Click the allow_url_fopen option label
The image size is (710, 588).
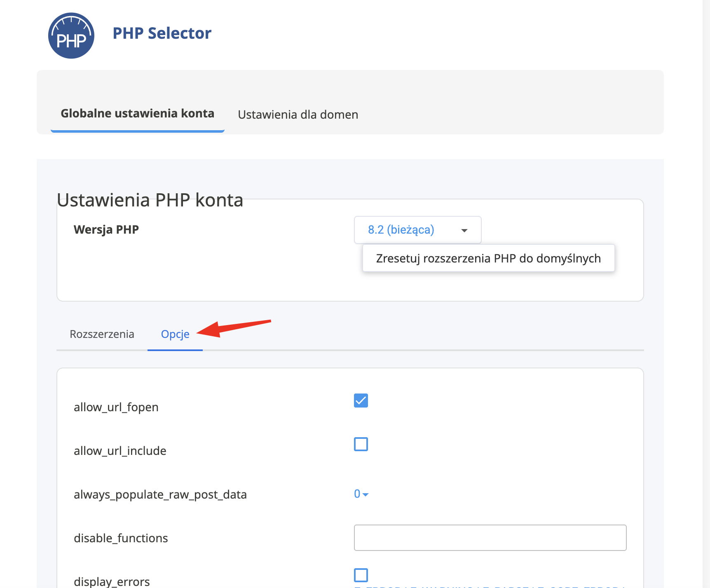click(x=116, y=407)
